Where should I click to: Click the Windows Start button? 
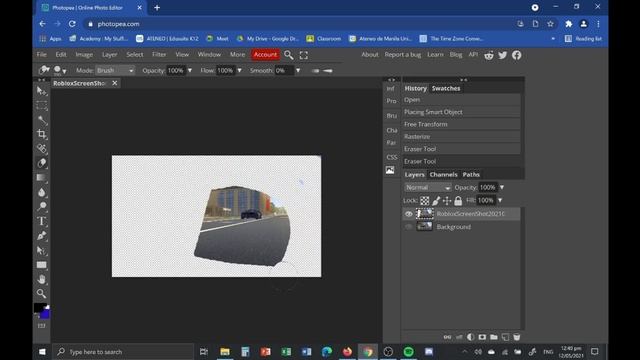pos(42,352)
